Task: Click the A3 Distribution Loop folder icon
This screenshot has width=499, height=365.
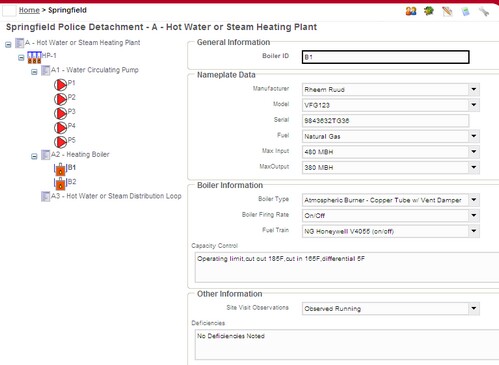Action: point(45,196)
